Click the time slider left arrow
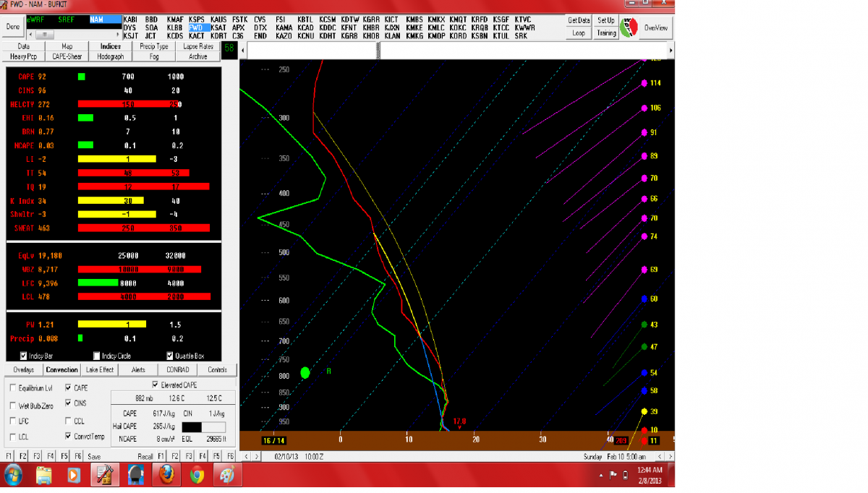868x493 pixels. [x=244, y=51]
